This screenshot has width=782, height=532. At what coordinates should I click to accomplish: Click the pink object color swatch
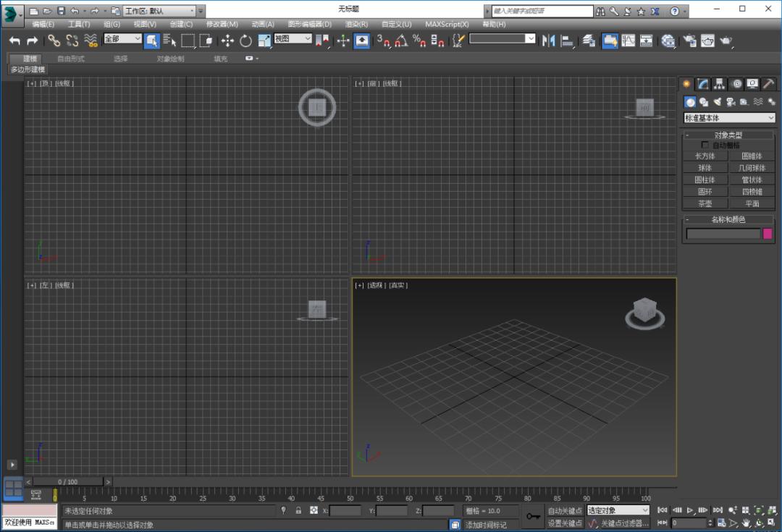(768, 233)
